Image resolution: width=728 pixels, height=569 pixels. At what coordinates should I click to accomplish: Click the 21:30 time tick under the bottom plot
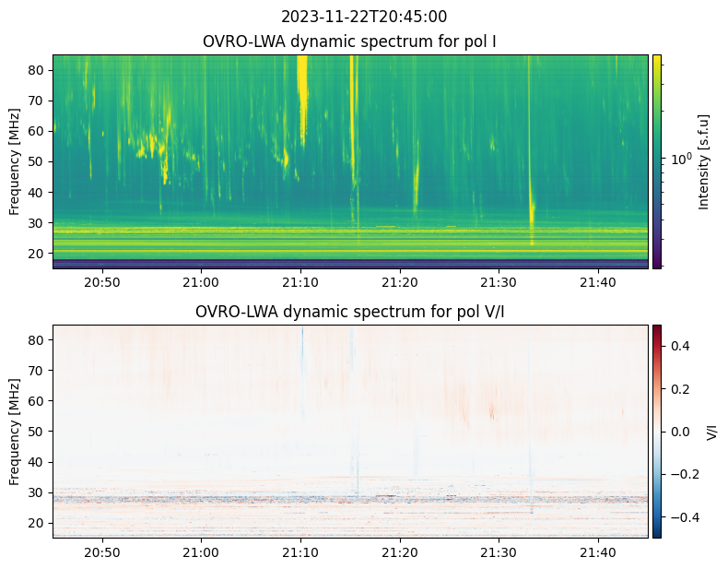coord(499,551)
